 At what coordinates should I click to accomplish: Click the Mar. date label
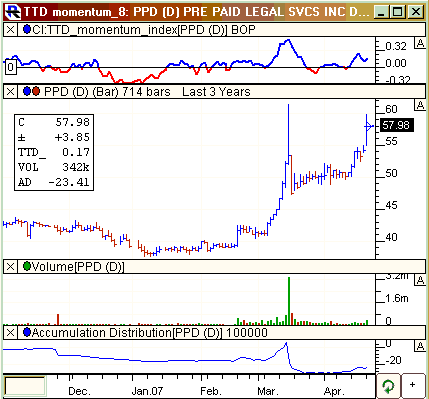click(268, 390)
